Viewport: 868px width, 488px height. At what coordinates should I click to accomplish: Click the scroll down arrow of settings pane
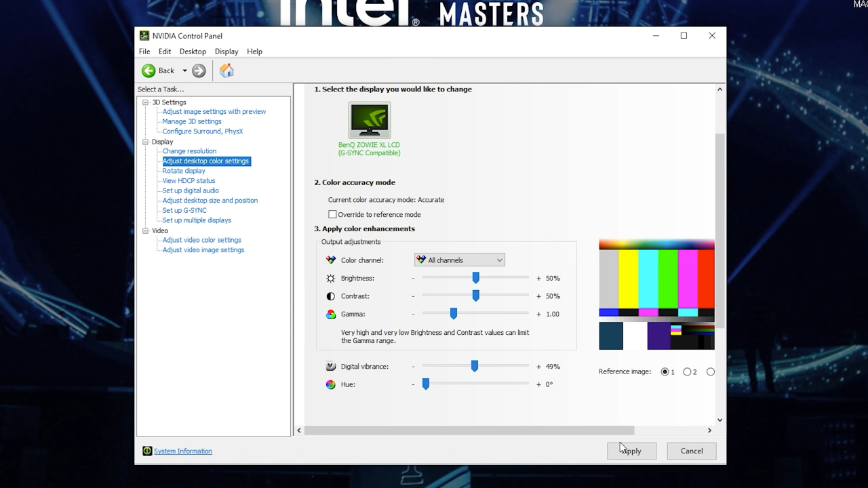[x=719, y=420]
